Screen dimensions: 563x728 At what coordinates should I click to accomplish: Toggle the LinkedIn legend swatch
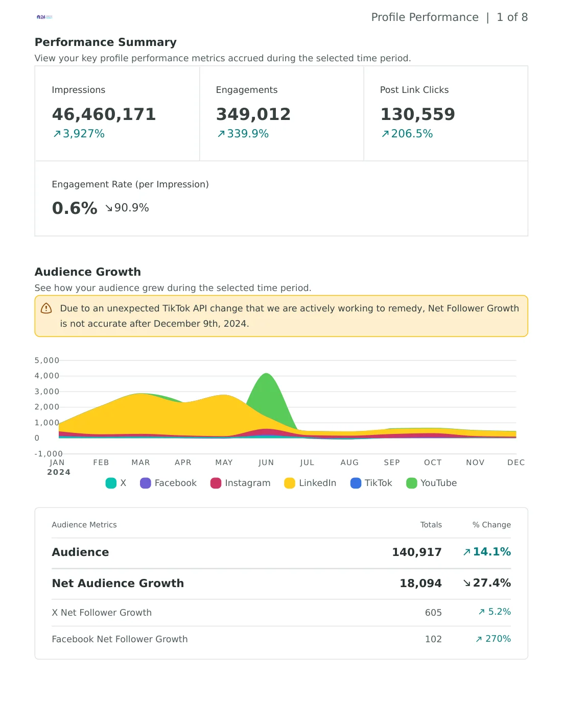pos(290,483)
